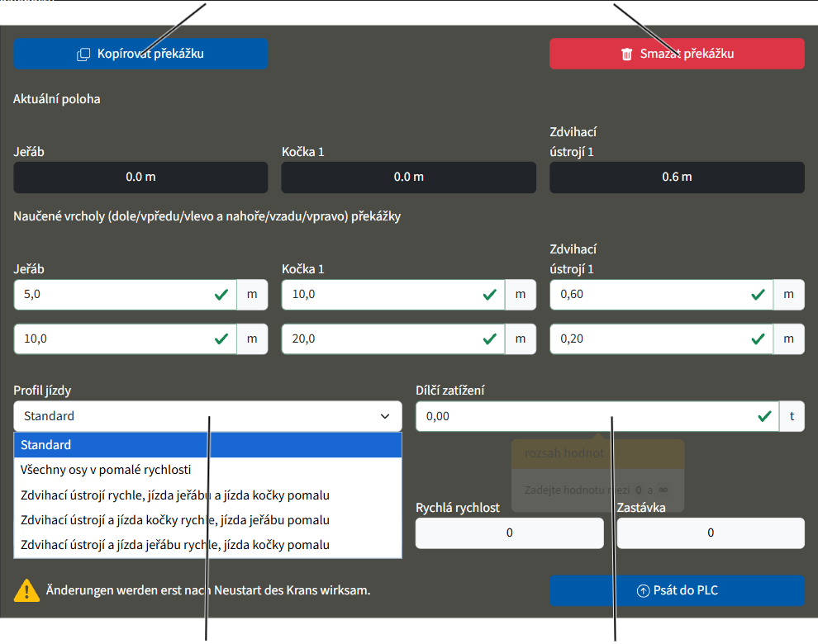Click the Zdvihací ústrojí 1 field 0,20

662,339
